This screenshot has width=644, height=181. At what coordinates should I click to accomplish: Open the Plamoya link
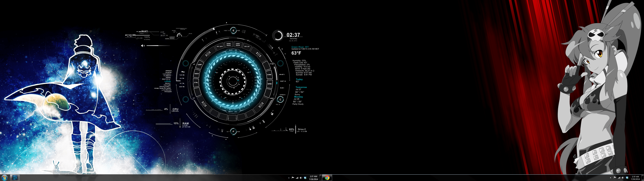pos(167,76)
